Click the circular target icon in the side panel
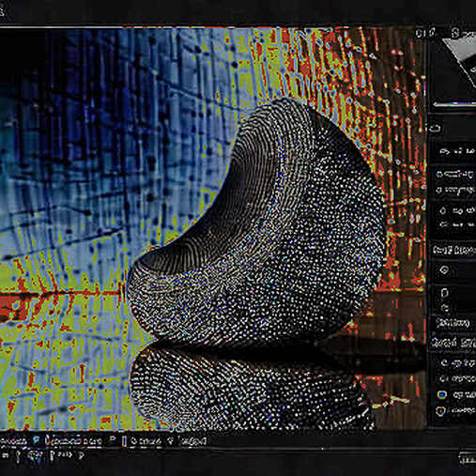Screen dimensions: 476x476 coord(444,269)
